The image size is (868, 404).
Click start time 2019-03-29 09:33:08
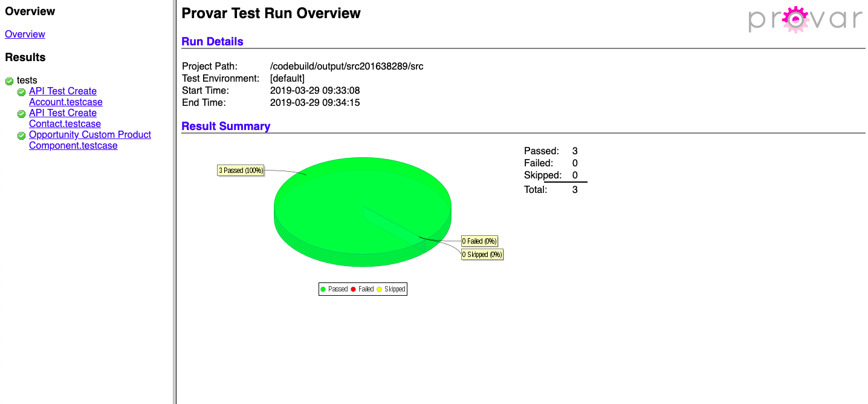(315, 91)
